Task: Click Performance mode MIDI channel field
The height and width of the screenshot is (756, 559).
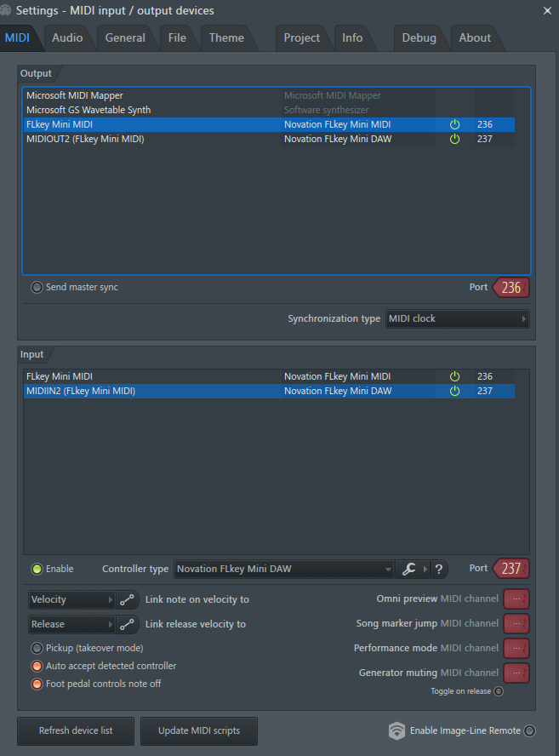Action: coord(516,649)
